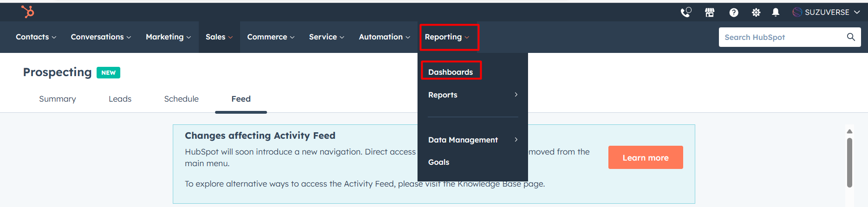
Task: Open the calling phone icon
Action: 685,13
